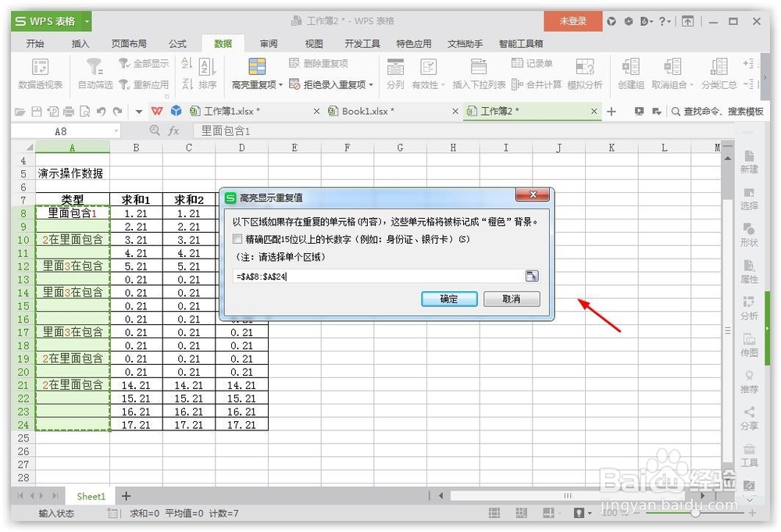Toggle reading mode crosshair in status bar
The image size is (781, 532).
pyautogui.click(x=548, y=512)
